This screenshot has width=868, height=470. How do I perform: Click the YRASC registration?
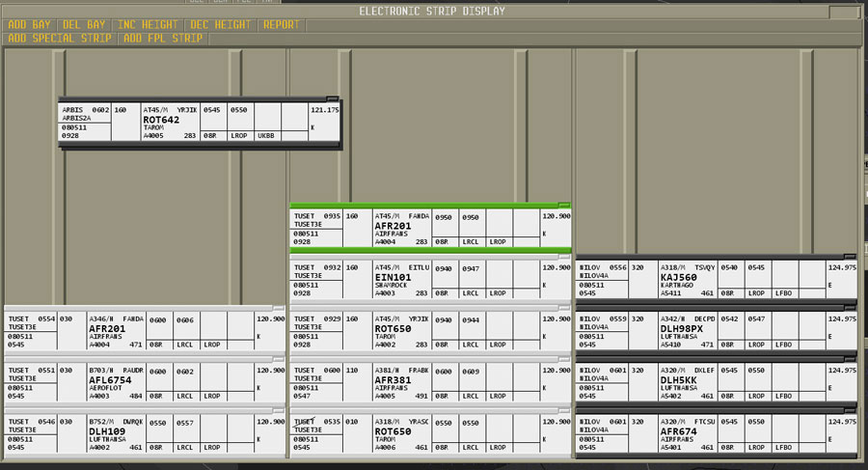pyautogui.click(x=420, y=422)
